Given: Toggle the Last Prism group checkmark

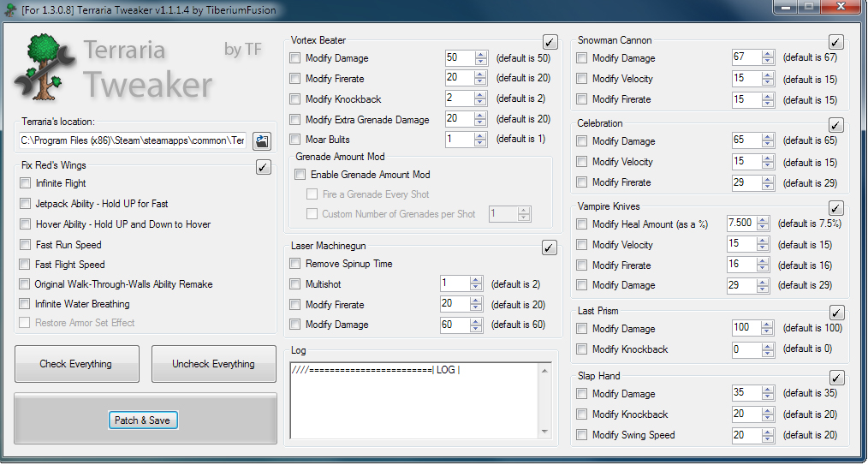Looking at the screenshot, I should pyautogui.click(x=836, y=313).
